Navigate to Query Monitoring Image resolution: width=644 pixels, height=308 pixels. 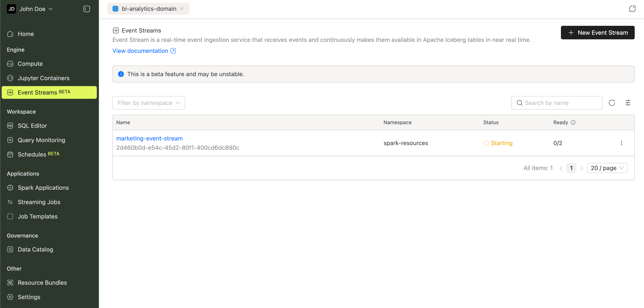coord(41,140)
